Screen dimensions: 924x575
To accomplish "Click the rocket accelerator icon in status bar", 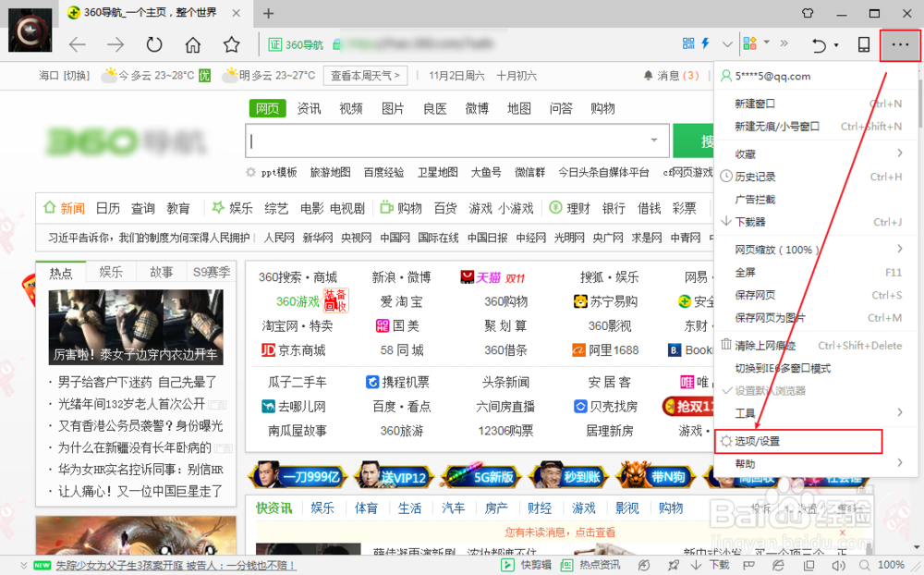I will click(673, 566).
